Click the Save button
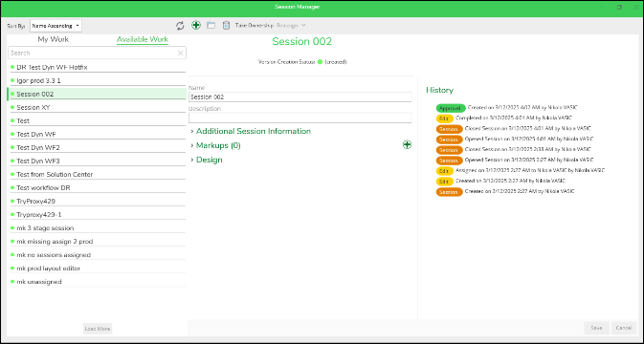644x344 pixels. pyautogui.click(x=596, y=328)
